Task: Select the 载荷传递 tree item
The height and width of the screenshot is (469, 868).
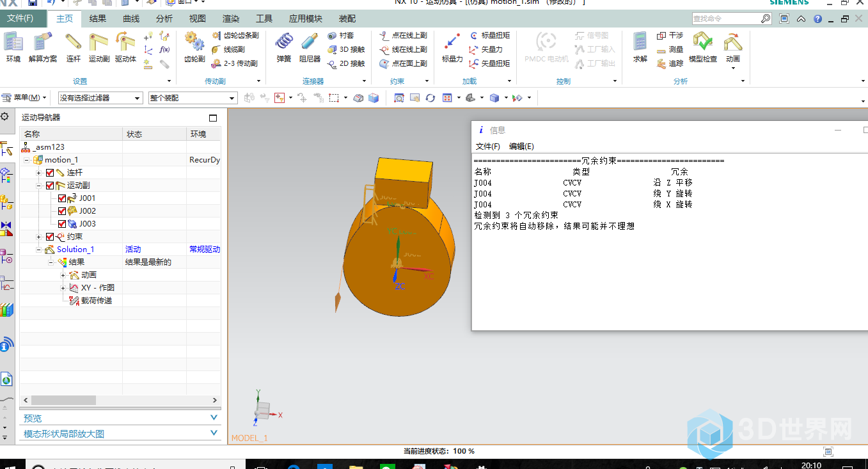Action: click(x=97, y=301)
